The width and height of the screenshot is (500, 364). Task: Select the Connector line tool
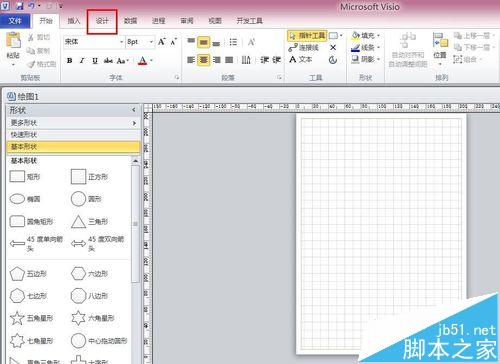coord(303,48)
